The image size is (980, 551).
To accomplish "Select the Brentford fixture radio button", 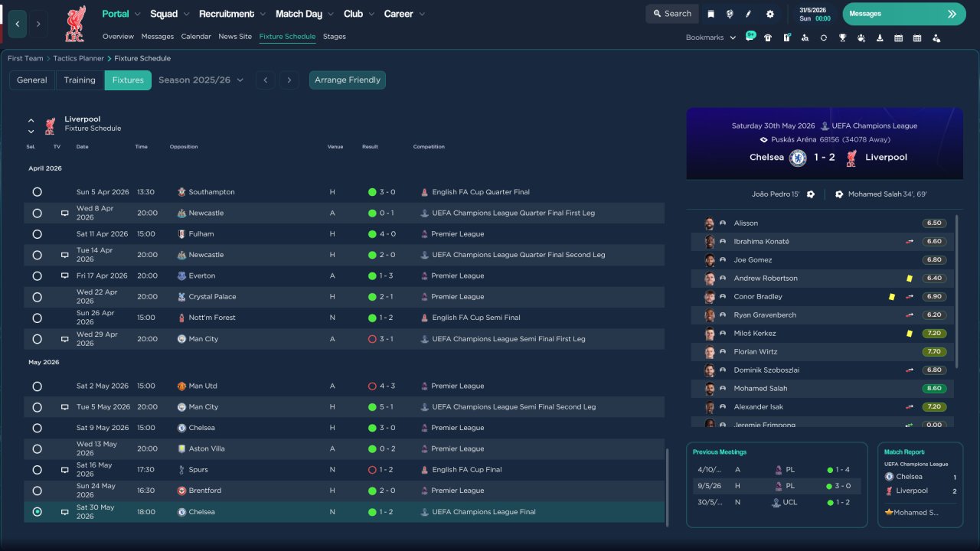I will click(x=37, y=491).
